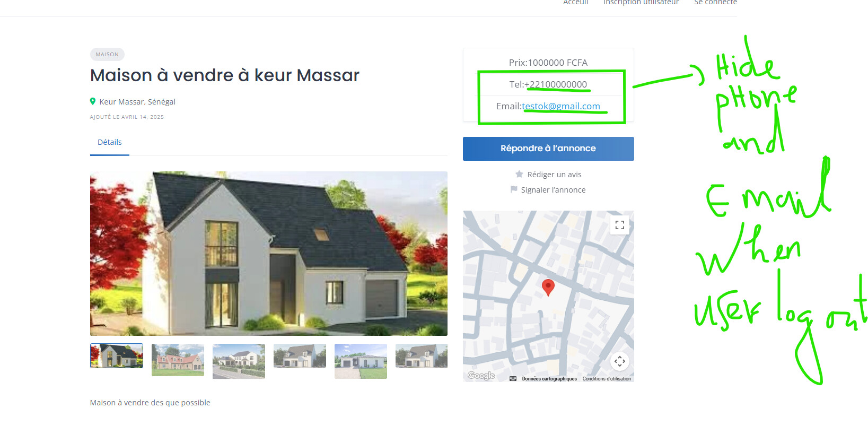Click the Répondre à l'annonce button
This screenshot has width=868, height=434.
[548, 149]
